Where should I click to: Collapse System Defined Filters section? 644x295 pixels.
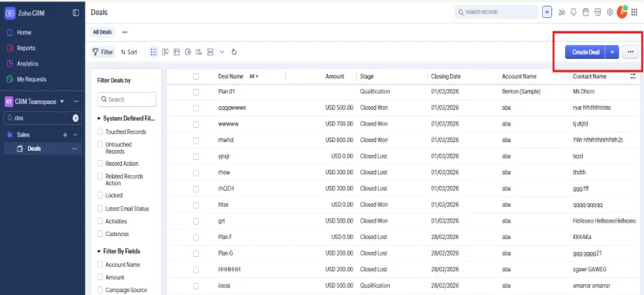point(99,118)
